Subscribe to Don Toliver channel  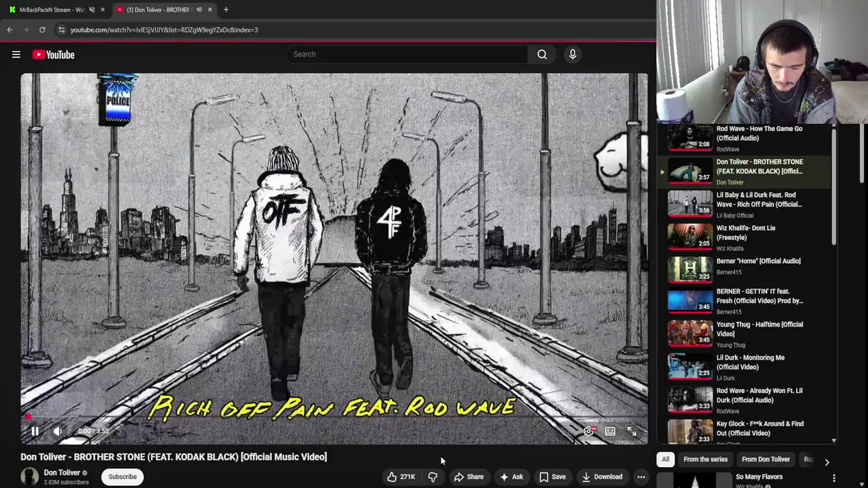coord(123,476)
